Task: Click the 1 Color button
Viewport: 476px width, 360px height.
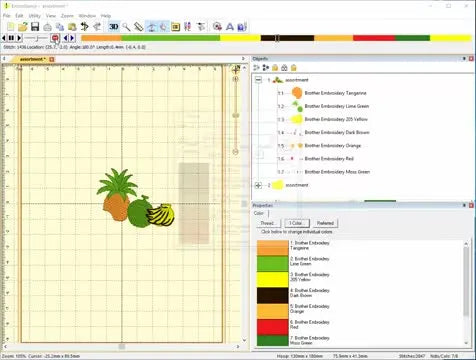Action: click(x=297, y=223)
